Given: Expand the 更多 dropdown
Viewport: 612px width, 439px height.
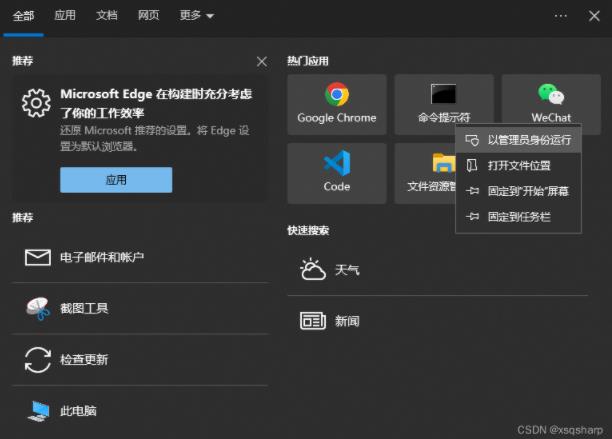Looking at the screenshot, I should pos(197,16).
